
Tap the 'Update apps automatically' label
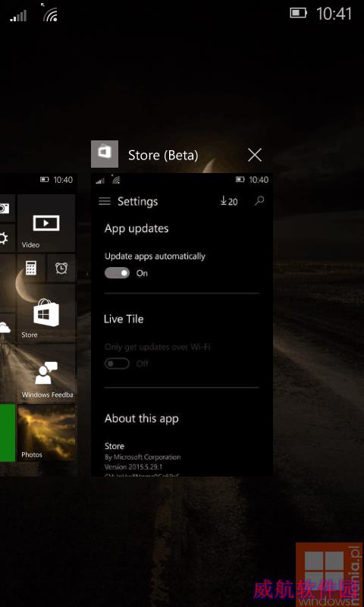click(155, 256)
